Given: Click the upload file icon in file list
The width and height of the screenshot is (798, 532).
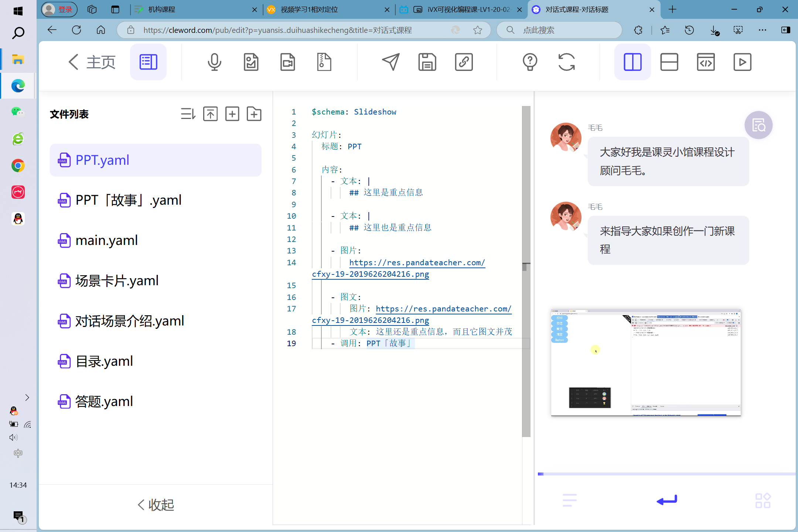Looking at the screenshot, I should pos(210,114).
